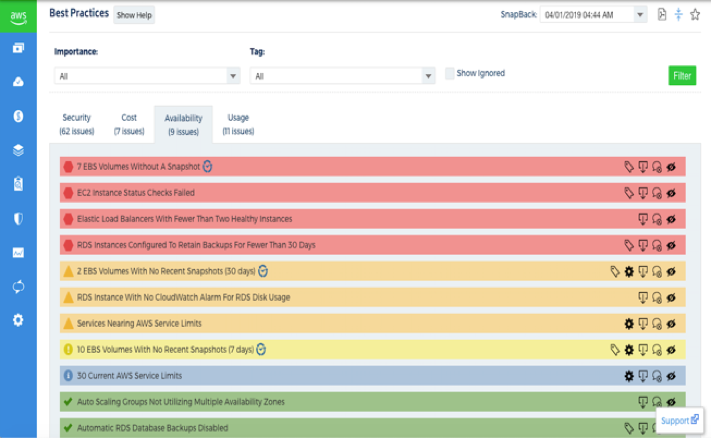Open the Support link
Screen dimensions: 711x438
point(679,420)
